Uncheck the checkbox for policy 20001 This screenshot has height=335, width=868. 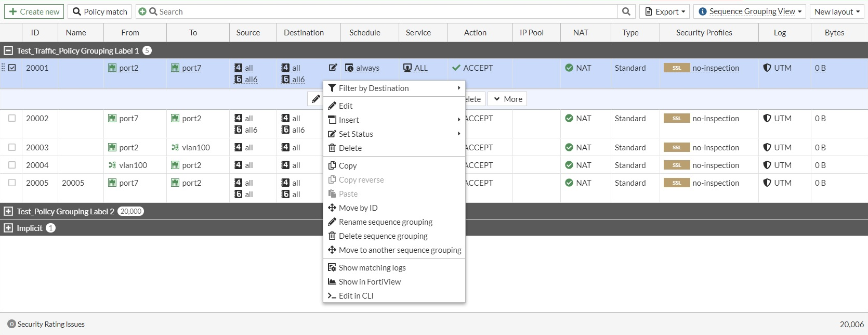[12, 68]
